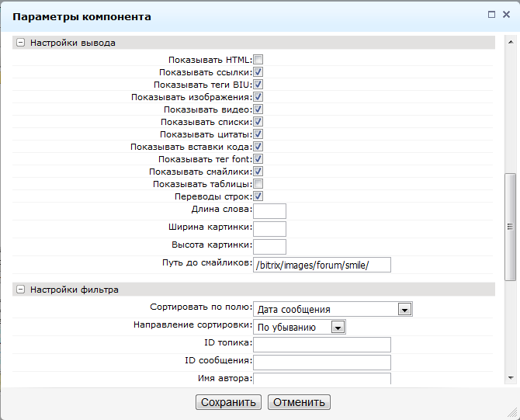Click the ID топика text field
This screenshot has height=420, width=520.
(x=322, y=345)
